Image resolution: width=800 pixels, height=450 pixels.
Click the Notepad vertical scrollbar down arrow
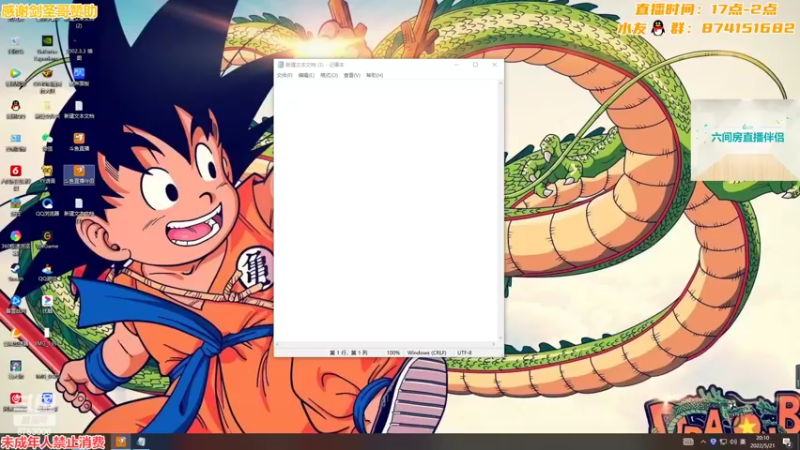click(x=501, y=338)
